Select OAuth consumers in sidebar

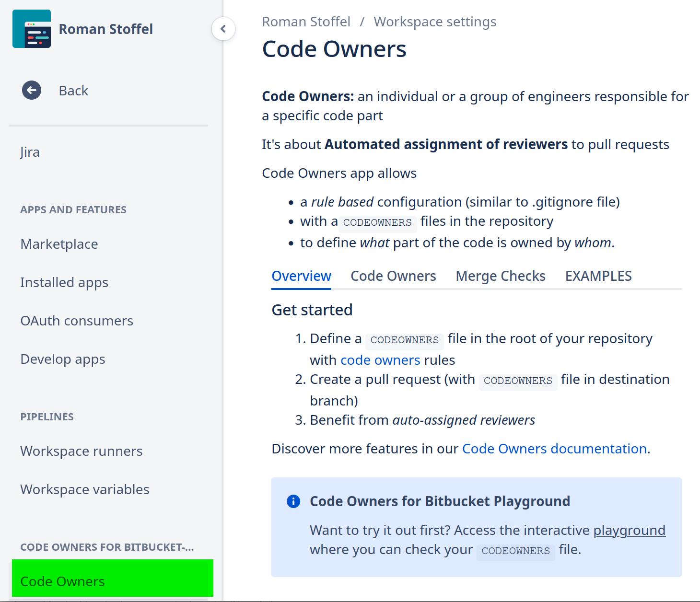pos(77,321)
